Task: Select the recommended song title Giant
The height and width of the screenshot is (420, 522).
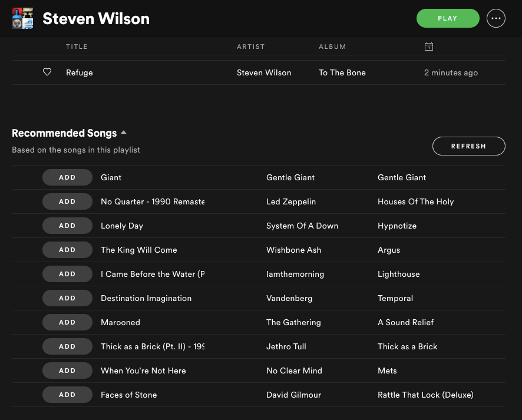Action: (x=111, y=177)
